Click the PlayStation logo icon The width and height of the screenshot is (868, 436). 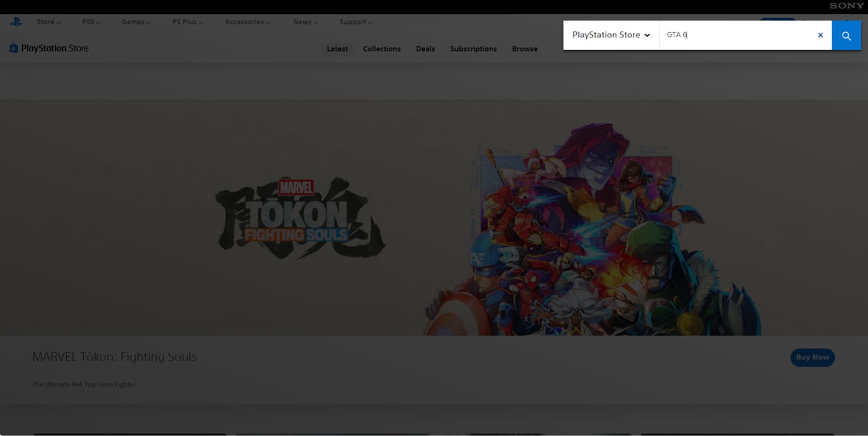[16, 22]
